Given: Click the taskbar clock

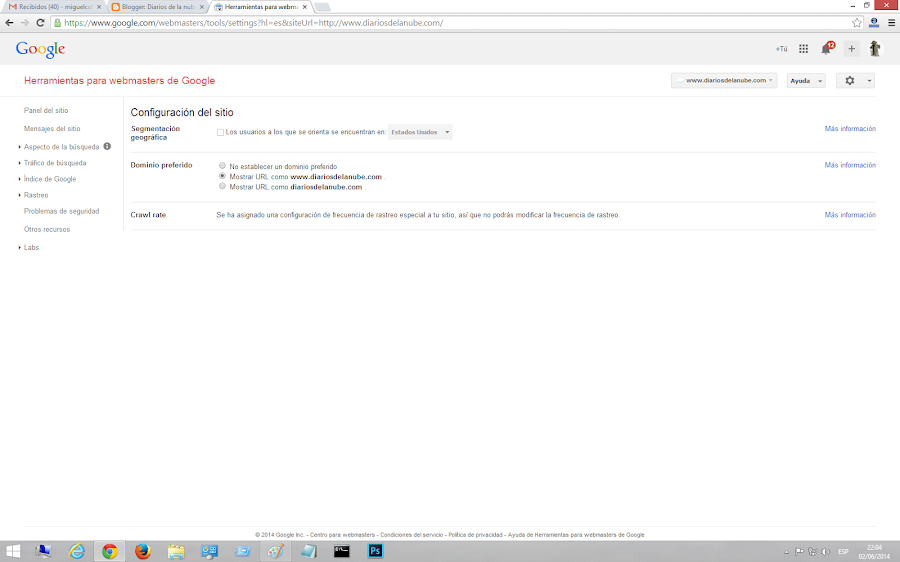Looking at the screenshot, I should (x=874, y=552).
